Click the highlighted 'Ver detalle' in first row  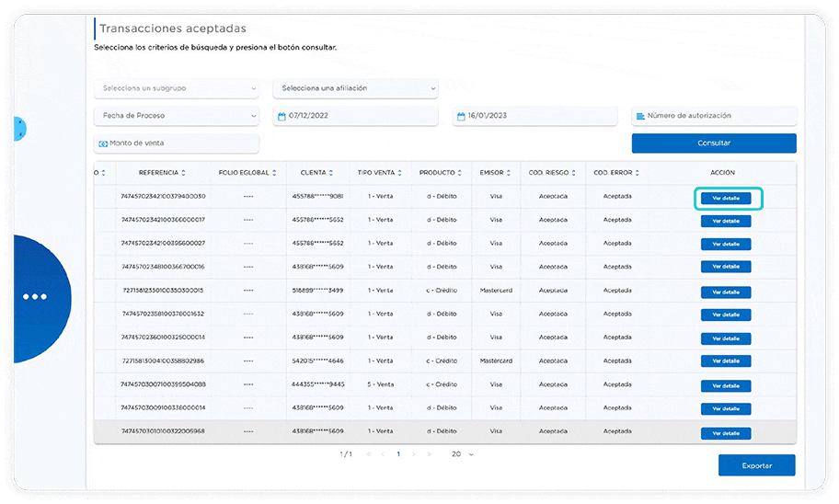(x=726, y=198)
